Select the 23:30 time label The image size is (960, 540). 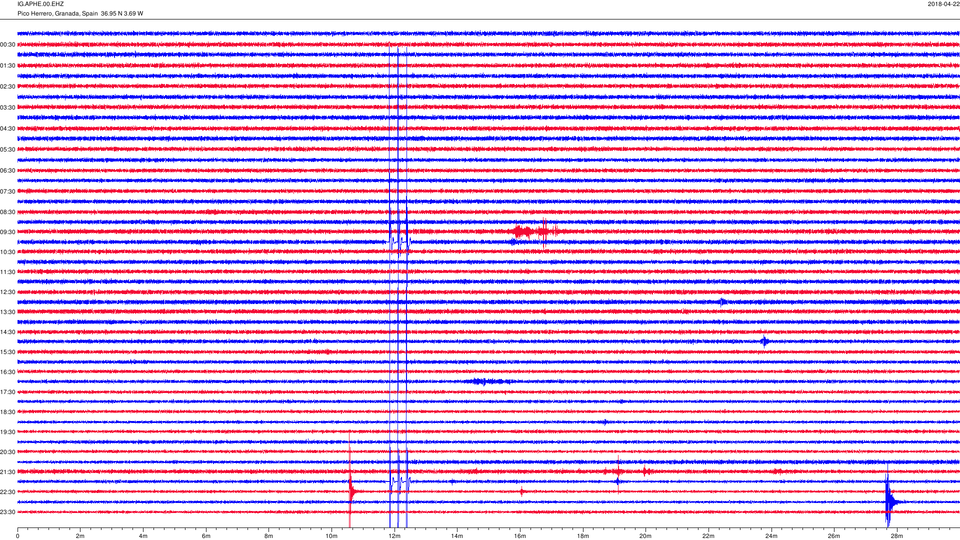point(8,512)
